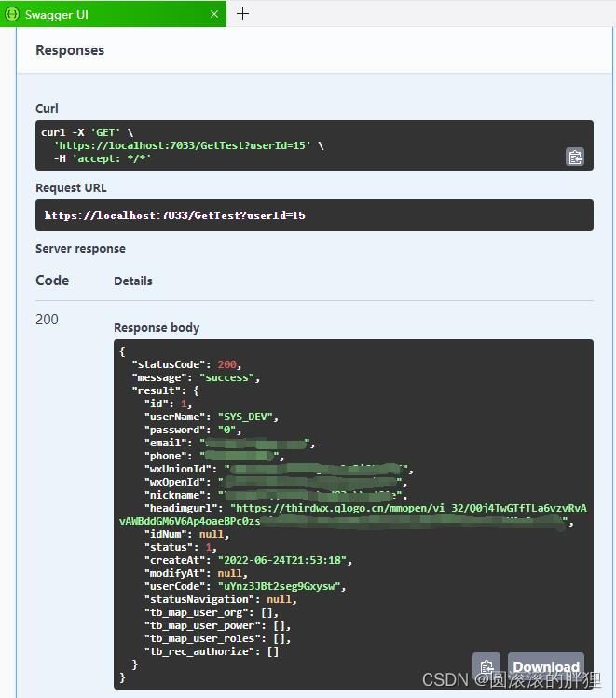Close the Swagger UI tab

(x=214, y=14)
